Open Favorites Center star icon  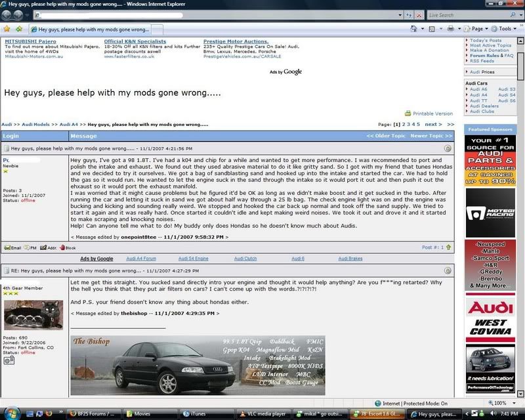click(7, 29)
